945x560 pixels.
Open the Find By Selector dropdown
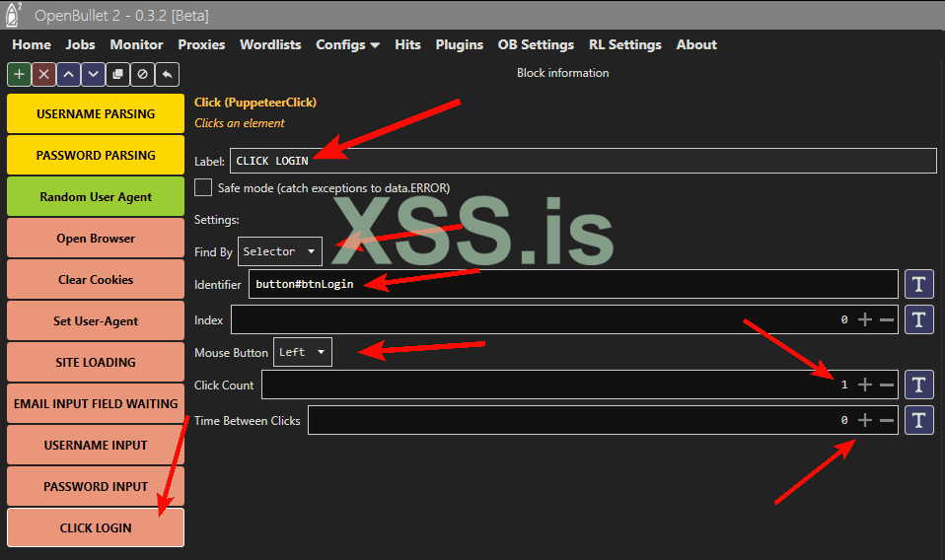click(x=280, y=251)
